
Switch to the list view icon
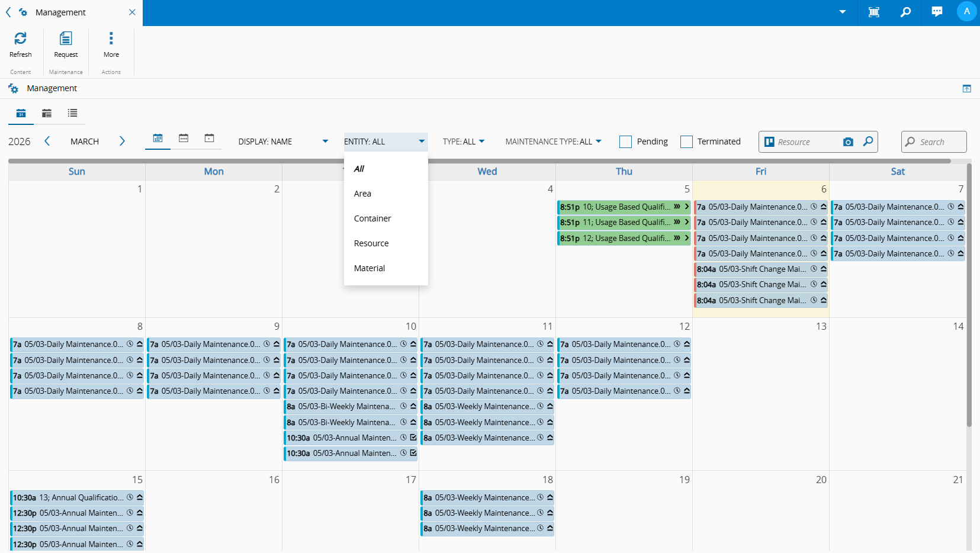click(72, 113)
